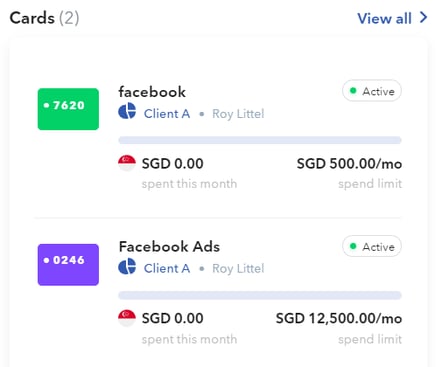Click the green Active dot on facebook card
Viewport: 442px width, 367px height.
(x=353, y=91)
